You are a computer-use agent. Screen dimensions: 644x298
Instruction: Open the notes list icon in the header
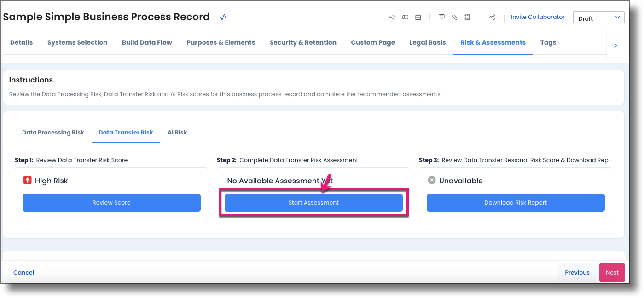point(467,17)
